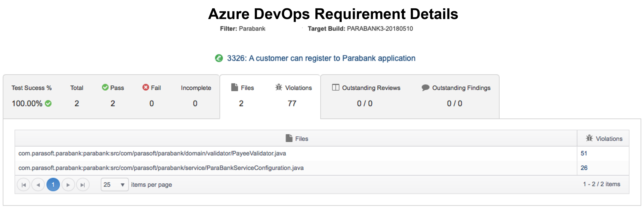
Task: Click the green requirement icon beside 3326
Action: [x=219, y=58]
